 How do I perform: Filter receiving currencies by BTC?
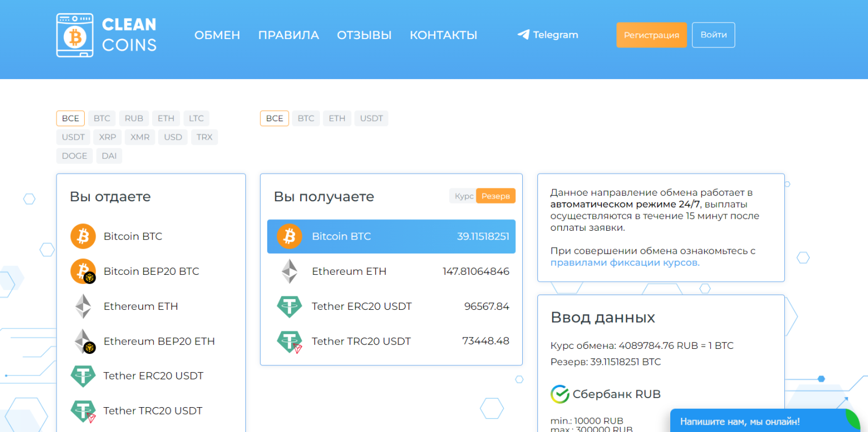click(x=306, y=118)
